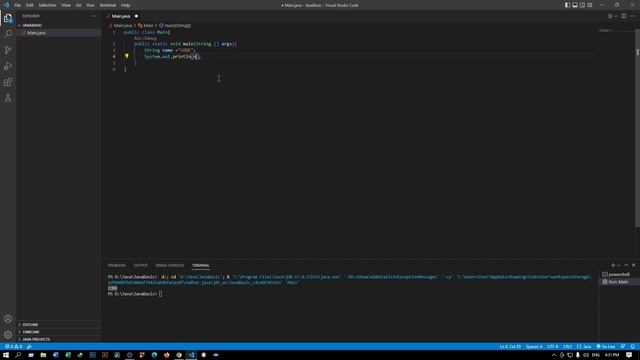Close the terminal panel with the X icon
The image size is (640, 360).
click(633, 265)
